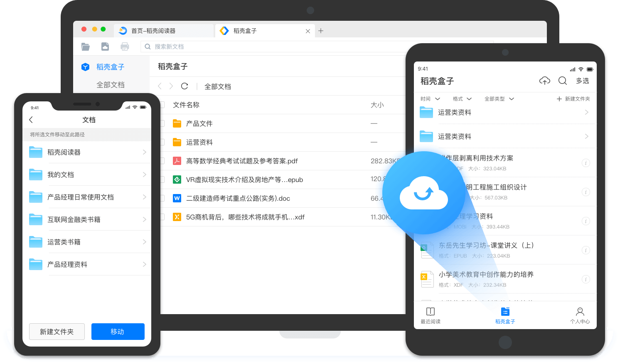Image resolution: width=620 pixels, height=364 pixels.
Task: Open 高等数学经典考试试题及参考答案.pdf
Action: [242, 161]
